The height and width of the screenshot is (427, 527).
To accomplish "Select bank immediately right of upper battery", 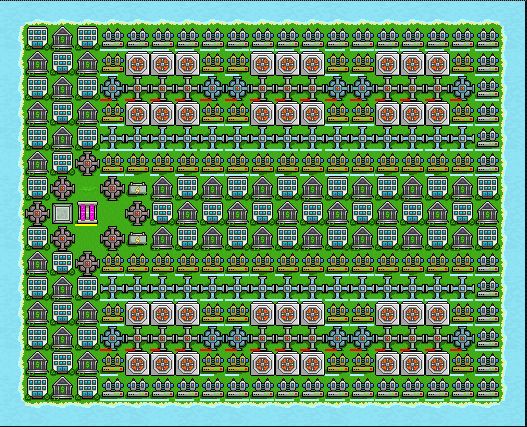I will (x=162, y=188).
